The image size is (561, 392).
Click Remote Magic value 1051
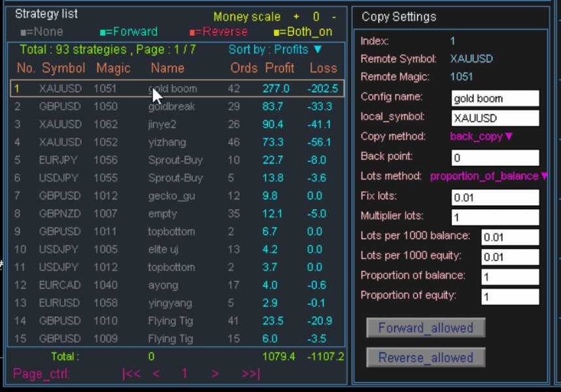(461, 77)
